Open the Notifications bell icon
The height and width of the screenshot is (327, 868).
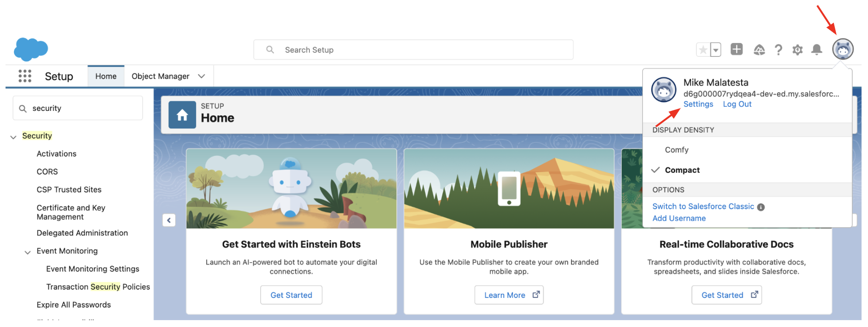pos(817,49)
